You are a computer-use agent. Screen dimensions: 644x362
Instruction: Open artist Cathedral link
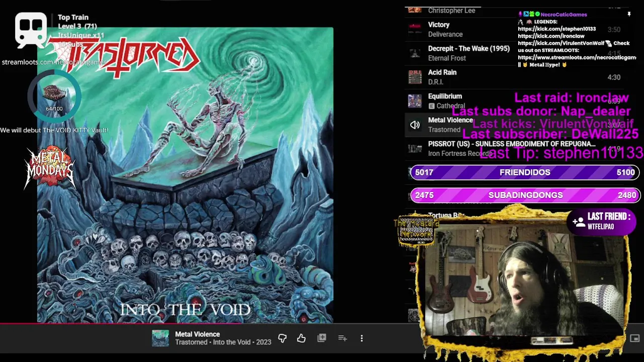click(x=451, y=106)
